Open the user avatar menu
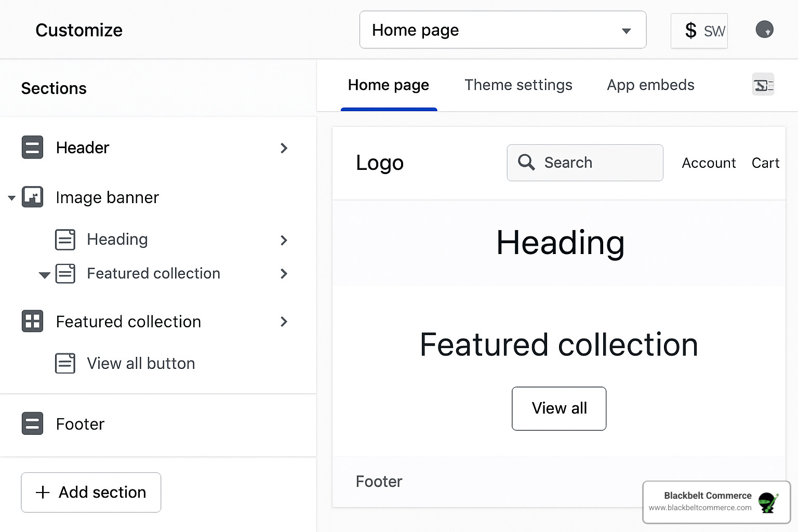Viewport: 798px width, 532px height. point(764,29)
